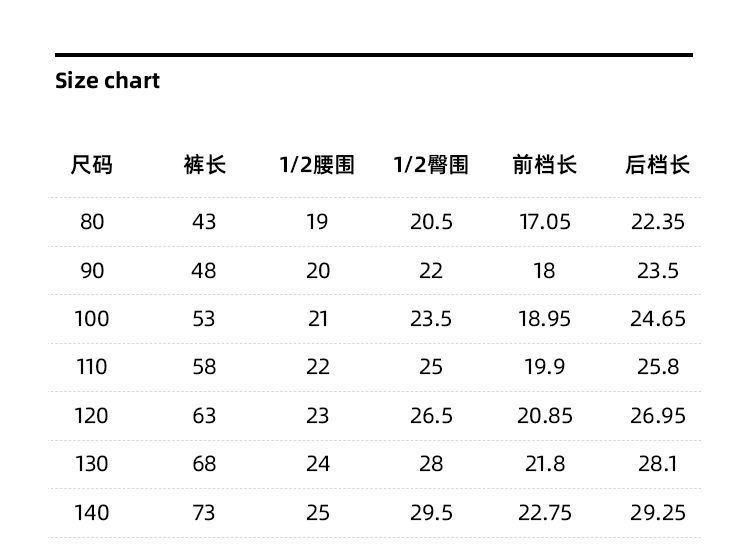
Task: Click the 后档长 column header
Action: click(658, 165)
